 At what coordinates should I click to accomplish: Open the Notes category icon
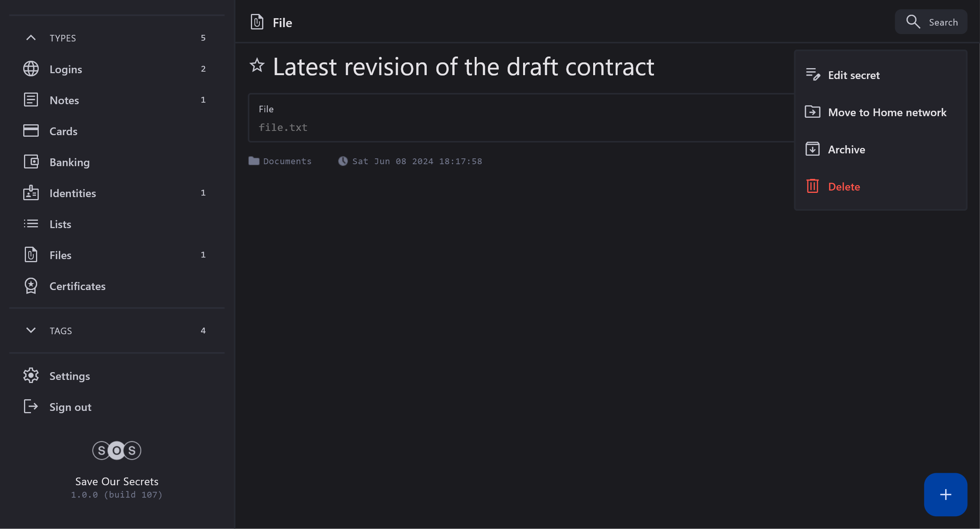31,100
